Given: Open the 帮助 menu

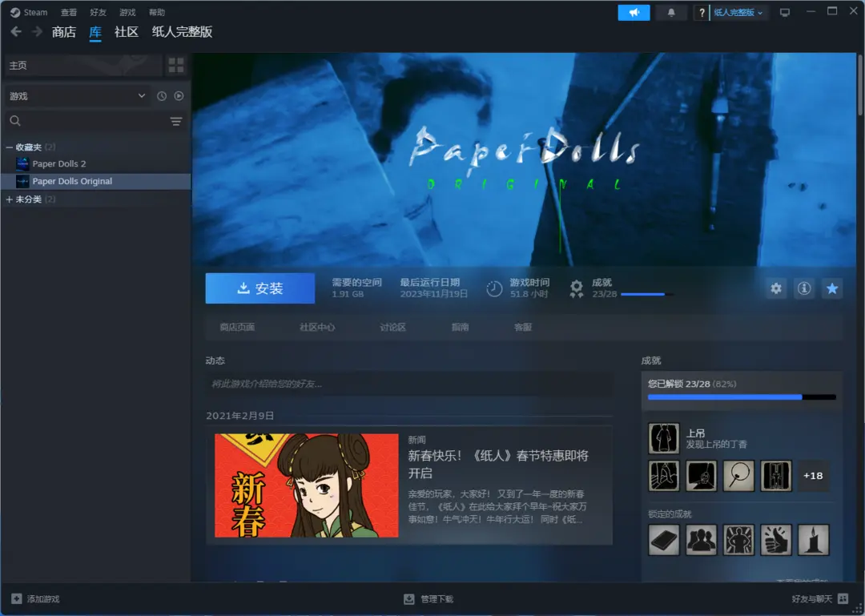Looking at the screenshot, I should coord(157,12).
